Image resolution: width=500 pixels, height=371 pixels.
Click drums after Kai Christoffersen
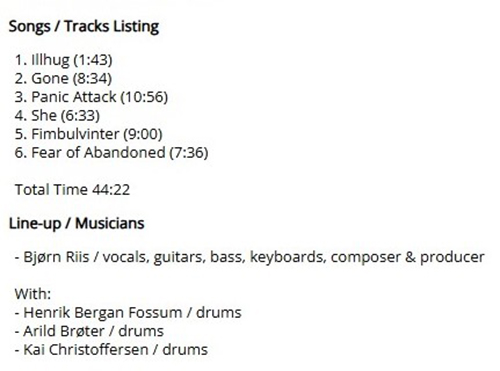point(185,350)
